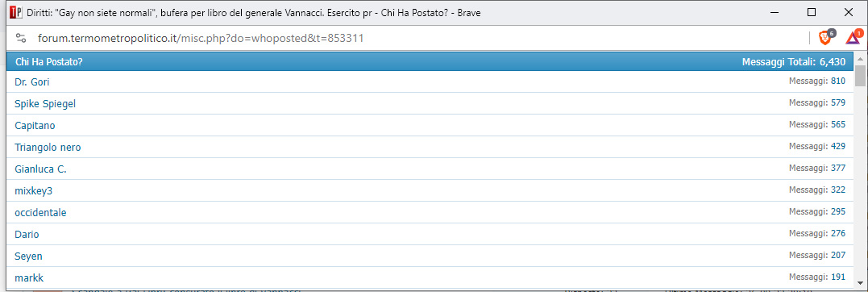
Task: Open Triangolo nero user link
Action: click(x=48, y=148)
